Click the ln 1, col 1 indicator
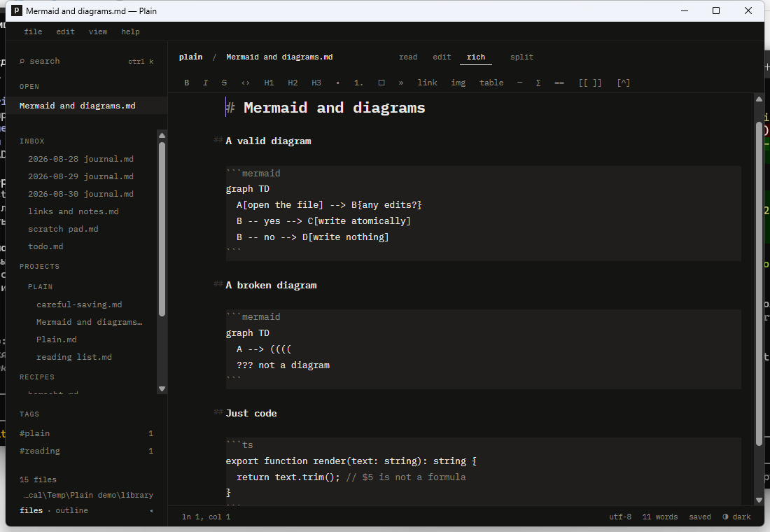 (206, 517)
